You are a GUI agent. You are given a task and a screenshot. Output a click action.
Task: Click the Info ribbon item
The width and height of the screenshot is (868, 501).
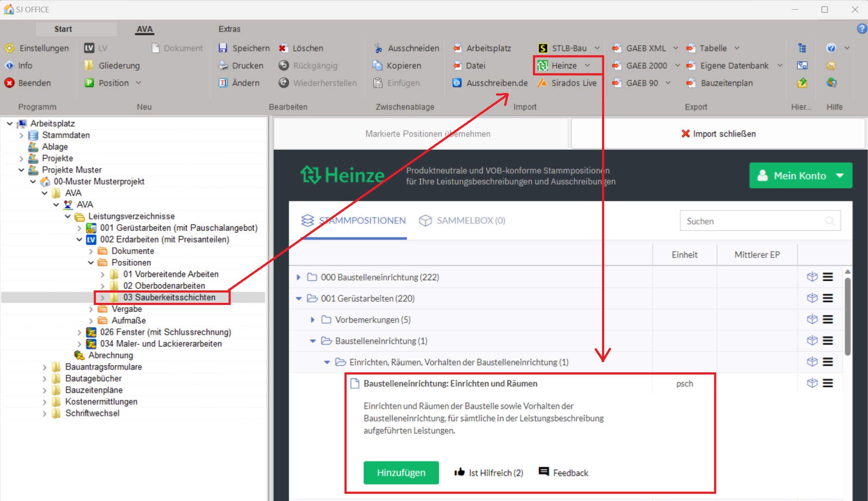18,66
